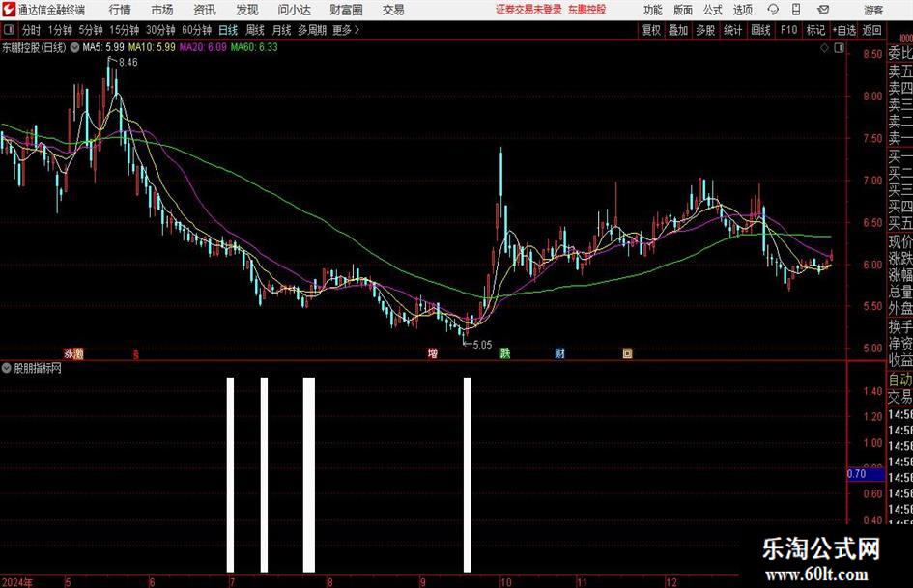Open the 版面 menu
The width and height of the screenshot is (913, 588).
click(x=683, y=10)
